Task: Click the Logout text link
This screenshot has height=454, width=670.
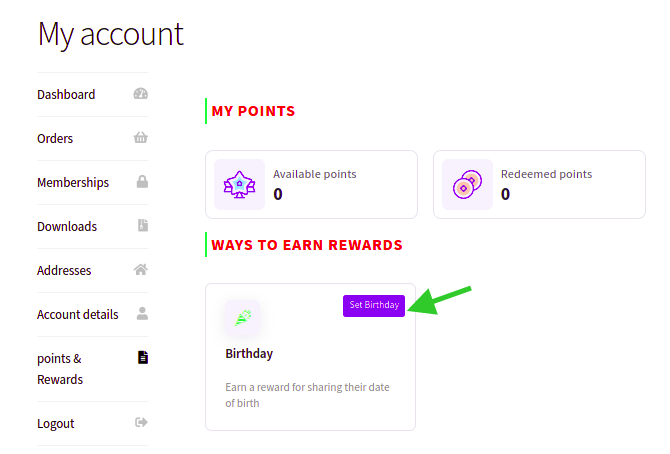Action: tap(56, 424)
